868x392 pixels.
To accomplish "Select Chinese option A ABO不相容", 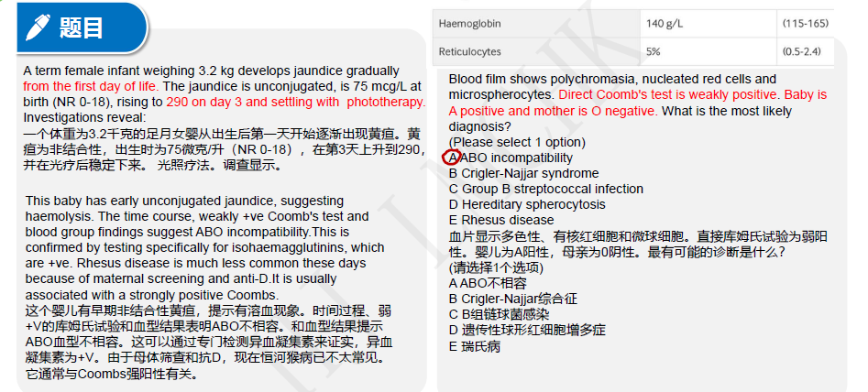I will pos(488,284).
